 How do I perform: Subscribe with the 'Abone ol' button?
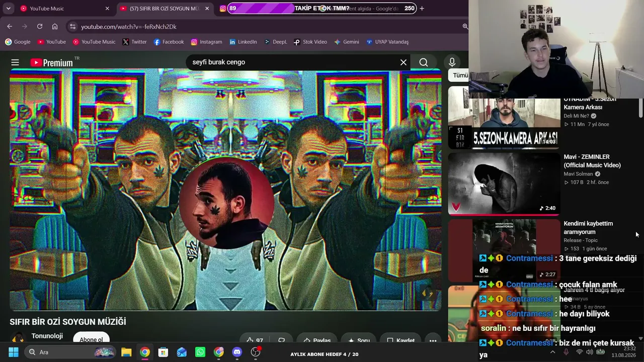coord(91,339)
